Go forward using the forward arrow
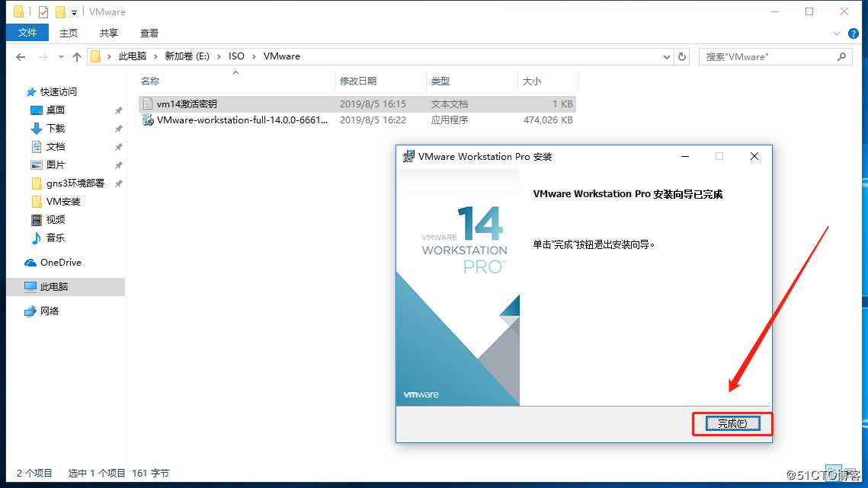 (x=43, y=56)
